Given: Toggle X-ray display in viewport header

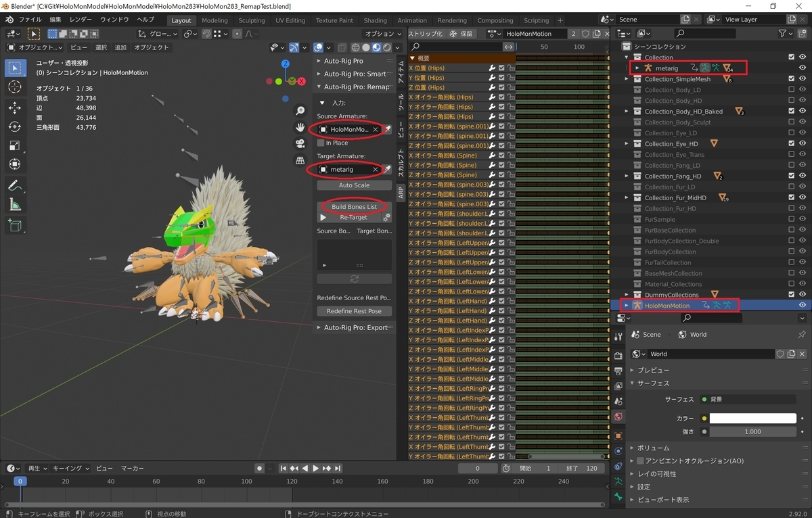Looking at the screenshot, I should (341, 47).
